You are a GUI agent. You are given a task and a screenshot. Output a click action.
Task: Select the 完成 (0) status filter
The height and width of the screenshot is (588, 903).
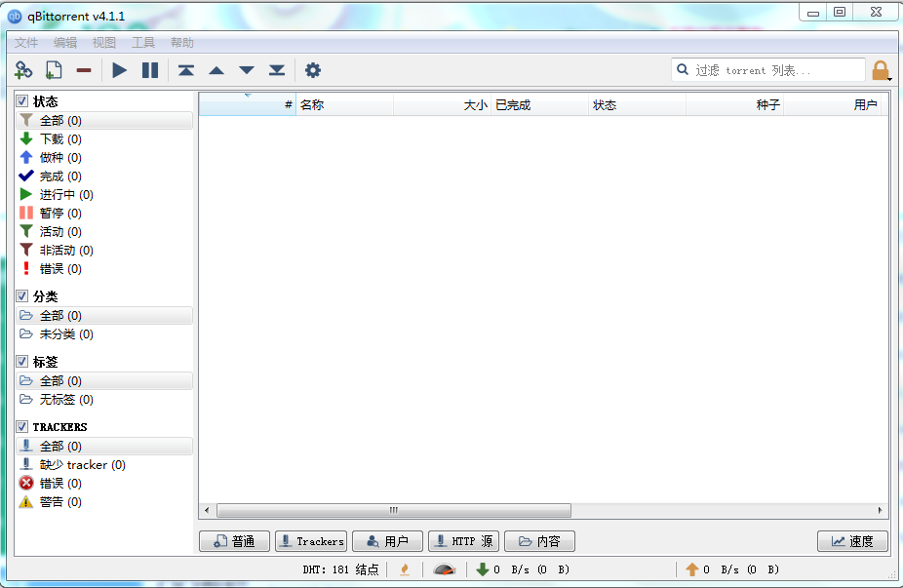[104, 176]
